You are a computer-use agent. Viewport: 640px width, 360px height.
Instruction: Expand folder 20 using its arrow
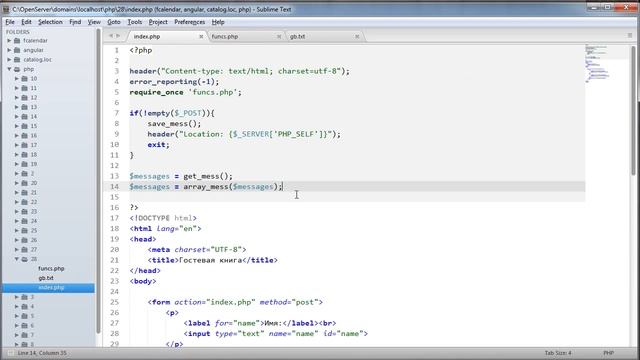pos(17,183)
